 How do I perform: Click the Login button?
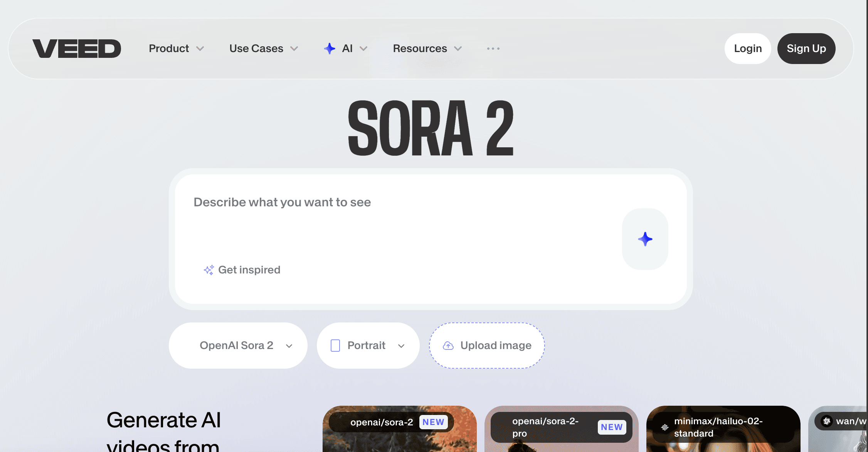748,49
